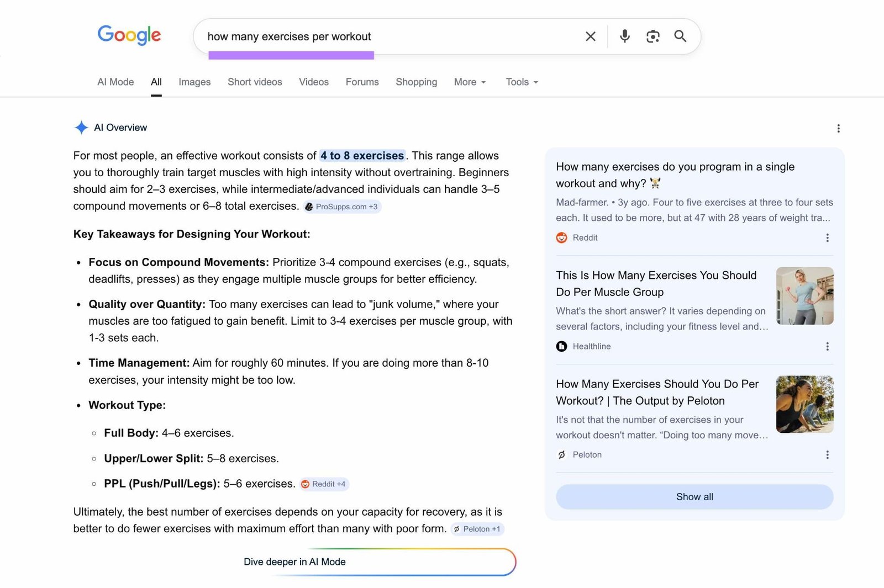Click the Peloton article thumbnail image

click(805, 404)
